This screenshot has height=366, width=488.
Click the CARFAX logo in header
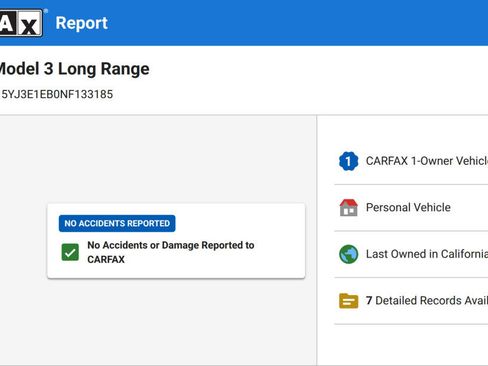tap(21, 23)
